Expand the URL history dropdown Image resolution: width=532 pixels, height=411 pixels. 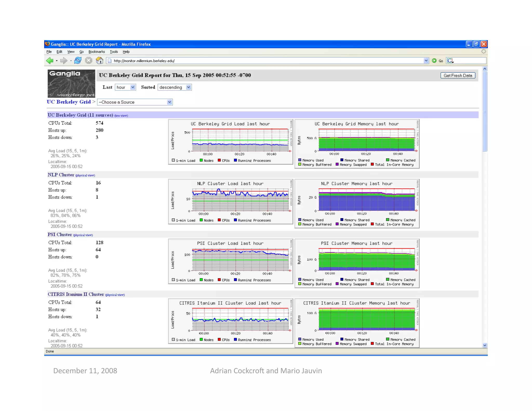(x=426, y=61)
